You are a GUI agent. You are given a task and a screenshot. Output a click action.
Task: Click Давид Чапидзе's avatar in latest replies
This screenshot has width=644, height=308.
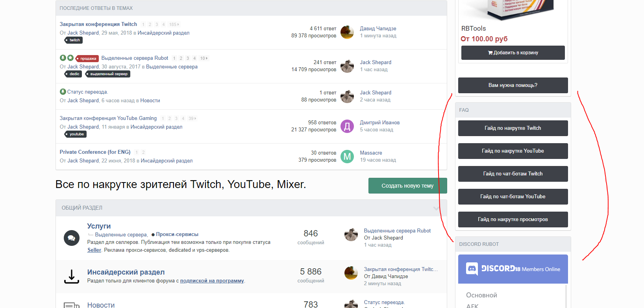[347, 32]
